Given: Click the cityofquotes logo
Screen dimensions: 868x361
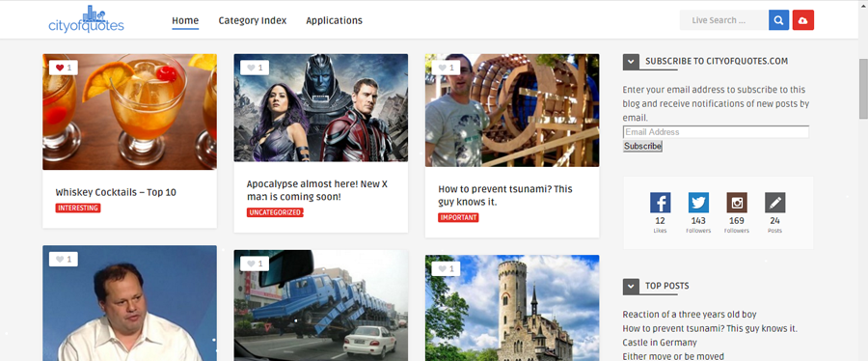Looking at the screenshot, I should (x=87, y=19).
